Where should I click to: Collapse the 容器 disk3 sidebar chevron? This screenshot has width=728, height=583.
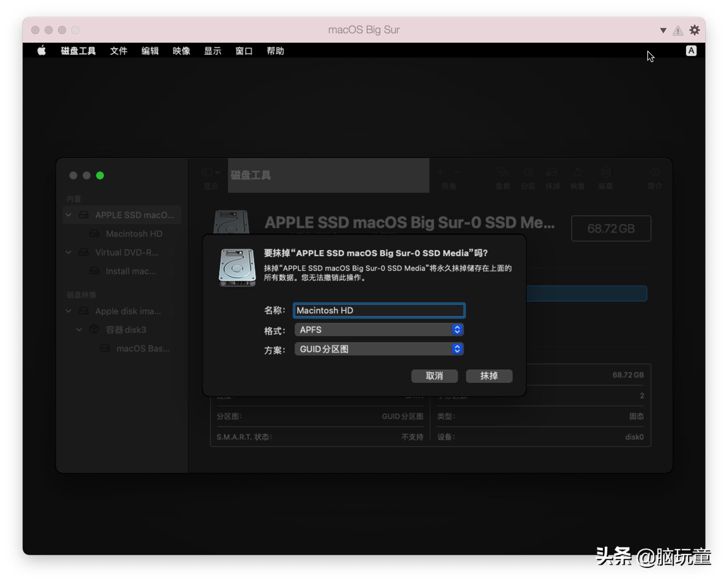(79, 329)
